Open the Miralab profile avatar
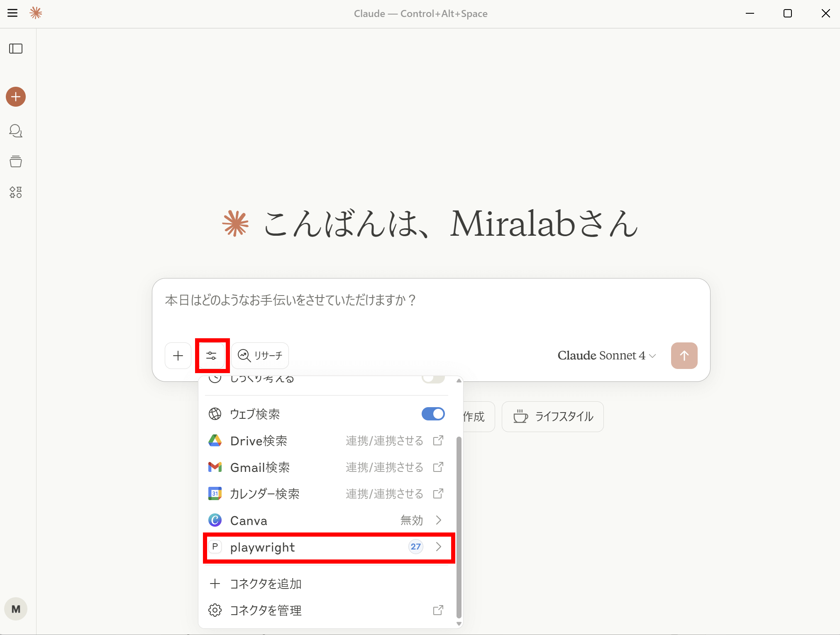The width and height of the screenshot is (840, 635). (16, 609)
